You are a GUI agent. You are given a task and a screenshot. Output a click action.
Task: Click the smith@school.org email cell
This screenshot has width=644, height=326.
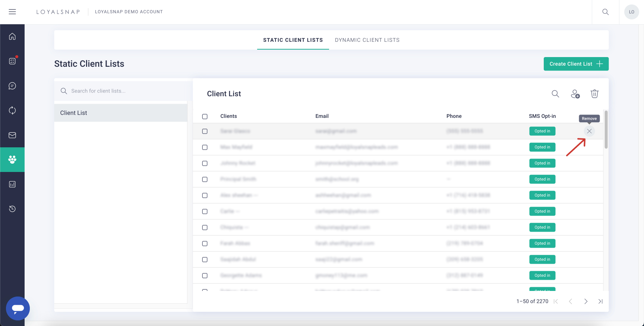click(x=337, y=179)
